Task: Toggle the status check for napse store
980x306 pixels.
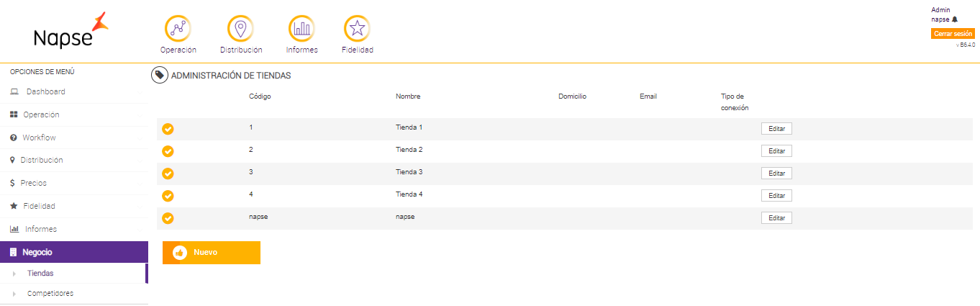Action: [x=168, y=218]
